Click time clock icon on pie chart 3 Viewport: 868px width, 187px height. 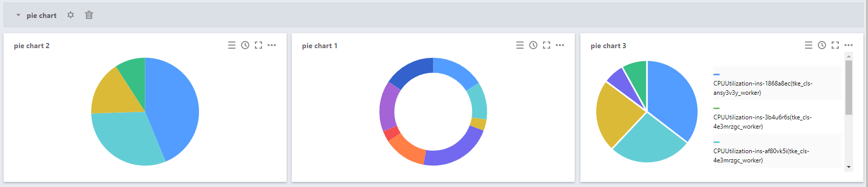pos(822,46)
